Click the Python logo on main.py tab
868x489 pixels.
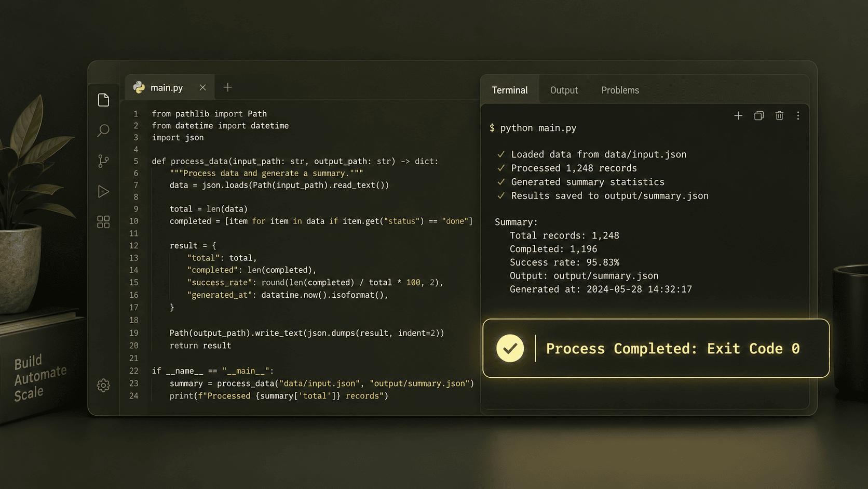coord(139,87)
